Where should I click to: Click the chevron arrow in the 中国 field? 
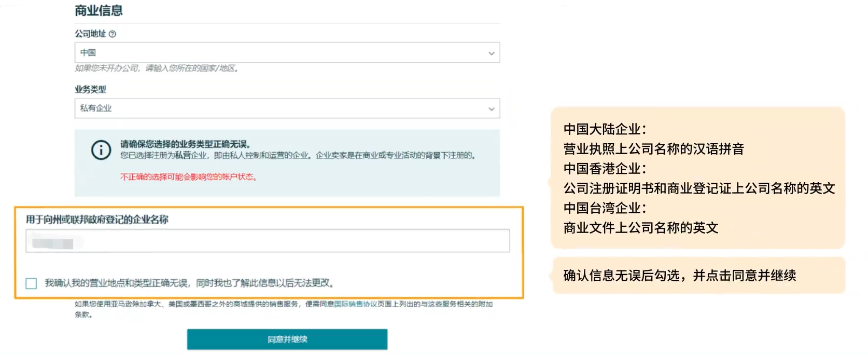[491, 53]
